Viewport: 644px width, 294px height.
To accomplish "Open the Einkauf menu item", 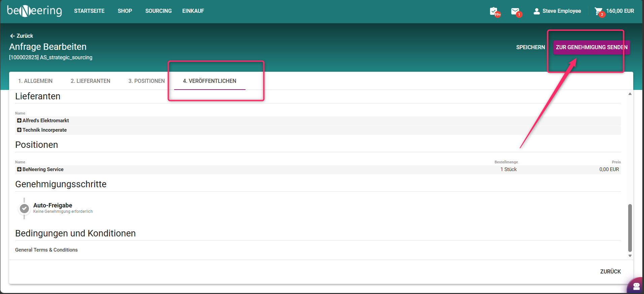I will tap(193, 11).
